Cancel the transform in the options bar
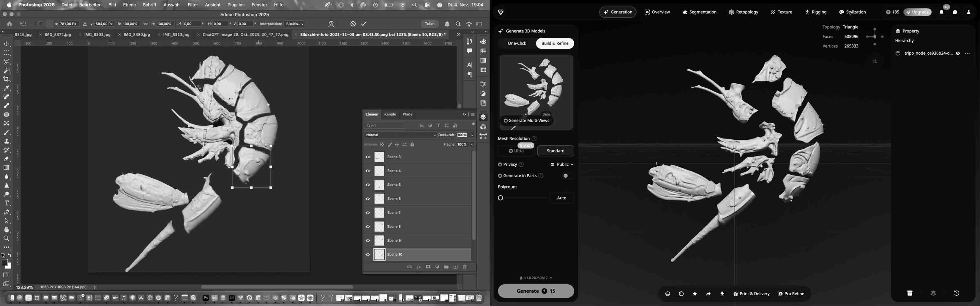 [353, 24]
